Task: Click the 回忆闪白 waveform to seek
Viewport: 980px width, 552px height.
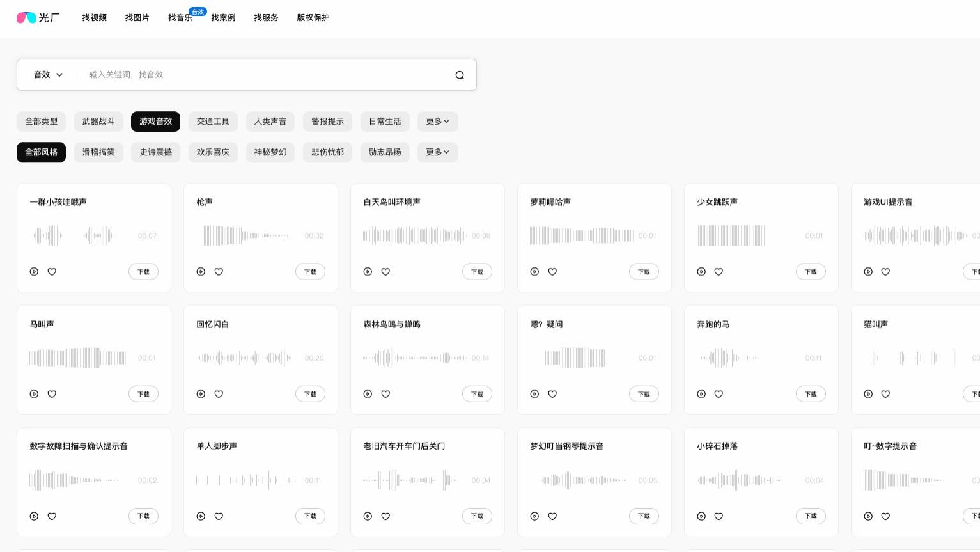Action: [245, 358]
